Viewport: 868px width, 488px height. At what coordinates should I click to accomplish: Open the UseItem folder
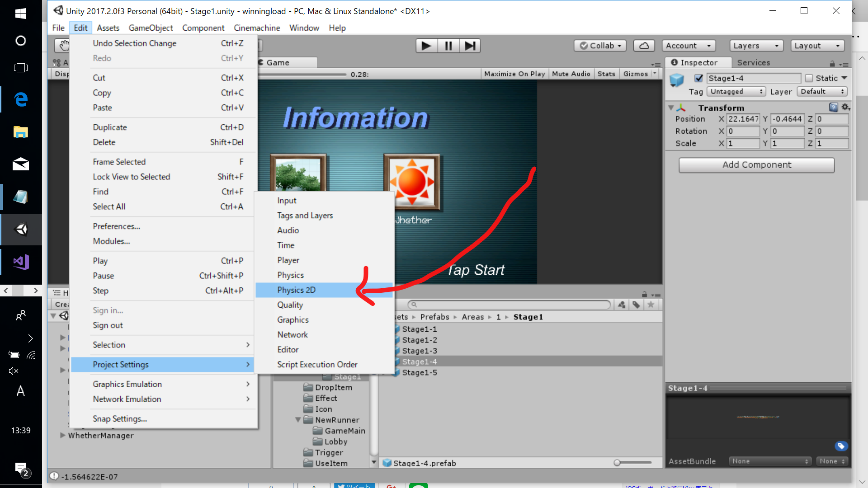[331, 463]
